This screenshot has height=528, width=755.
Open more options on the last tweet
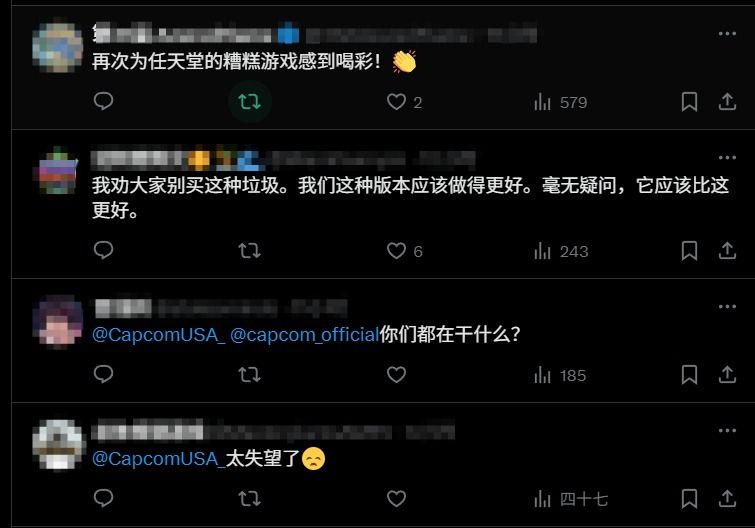click(x=727, y=430)
